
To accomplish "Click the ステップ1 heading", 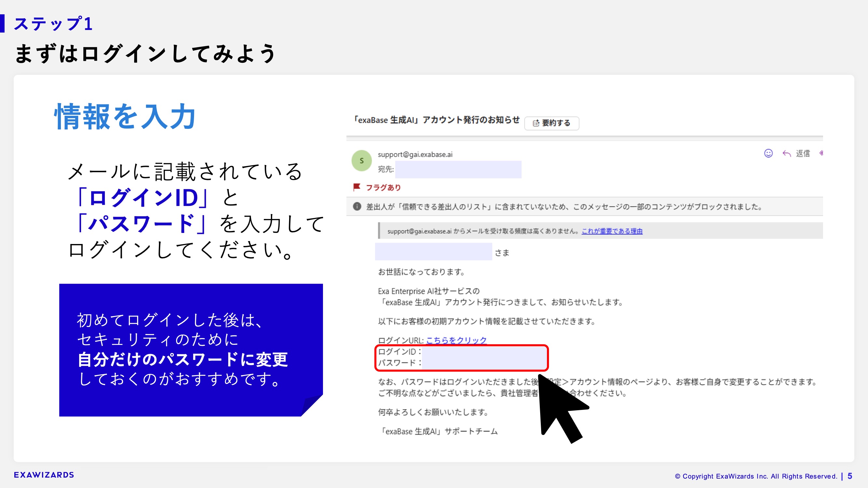I will tap(53, 24).
